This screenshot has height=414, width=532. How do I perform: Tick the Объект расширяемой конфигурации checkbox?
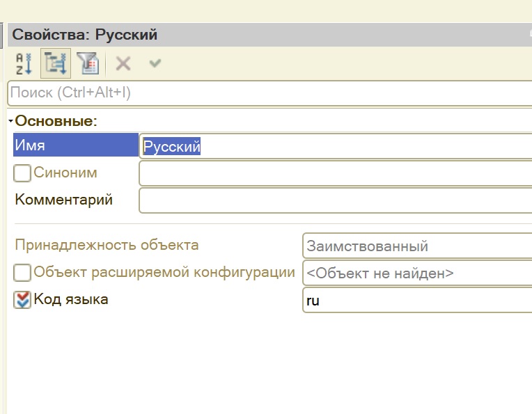tap(22, 273)
